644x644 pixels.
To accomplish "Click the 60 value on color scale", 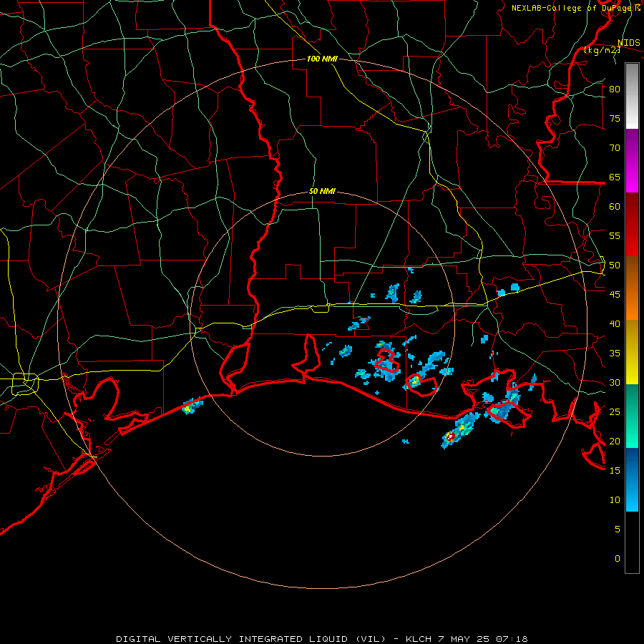I will 615,207.
